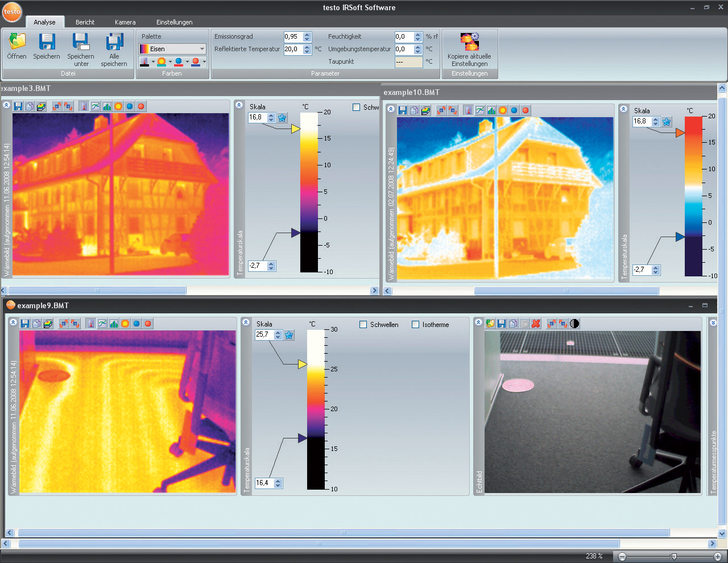The height and width of the screenshot is (563, 728).
Task: Click first rotate arrows icon in example10.BMT
Action: coord(441,110)
